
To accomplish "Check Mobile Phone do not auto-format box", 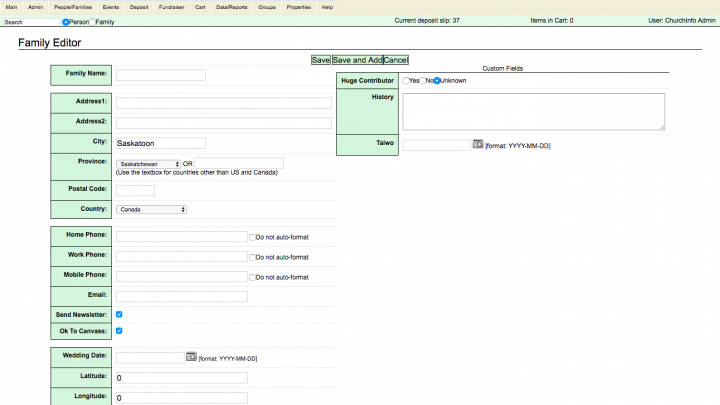I will click(252, 277).
